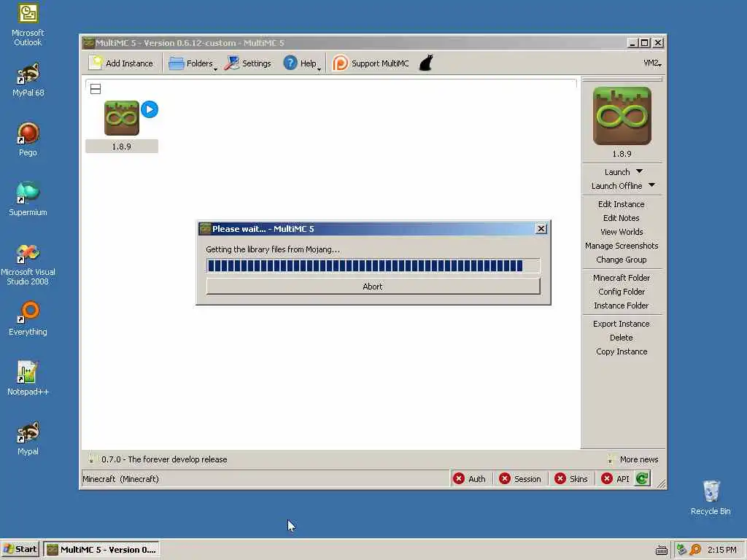Collapse the instance group expander
Image resolution: width=747 pixels, height=560 pixels.
[x=96, y=89]
